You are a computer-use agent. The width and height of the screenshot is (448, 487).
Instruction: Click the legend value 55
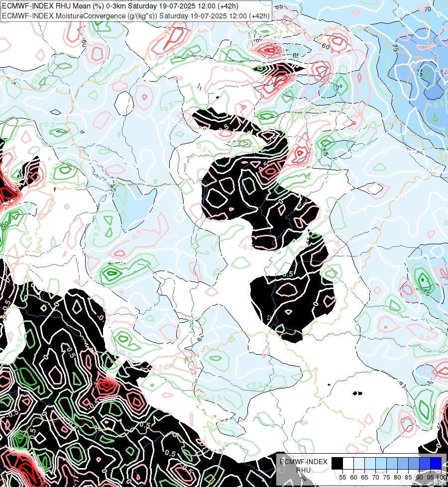pyautogui.click(x=342, y=478)
